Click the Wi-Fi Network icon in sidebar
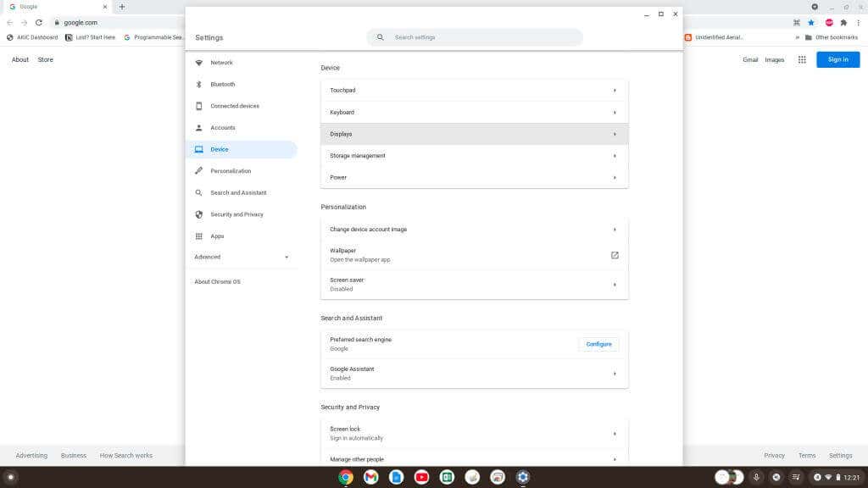The image size is (868, 488). coord(198,63)
